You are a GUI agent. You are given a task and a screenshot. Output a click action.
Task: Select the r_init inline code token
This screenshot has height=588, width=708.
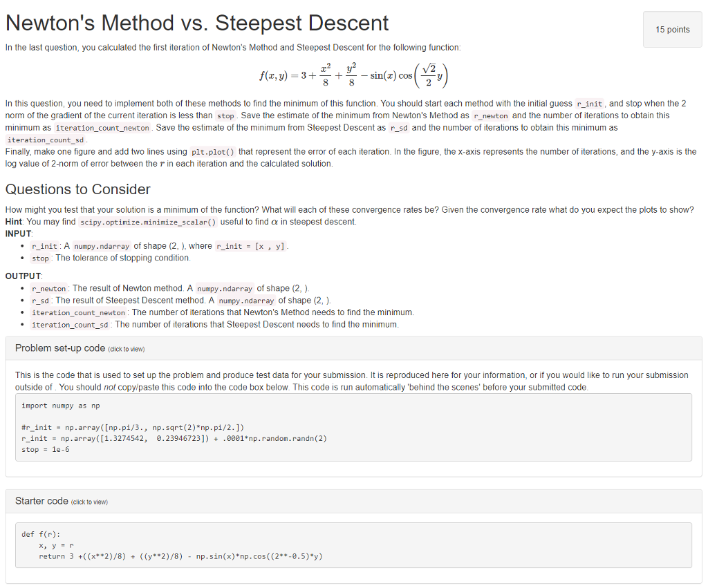tap(46, 245)
